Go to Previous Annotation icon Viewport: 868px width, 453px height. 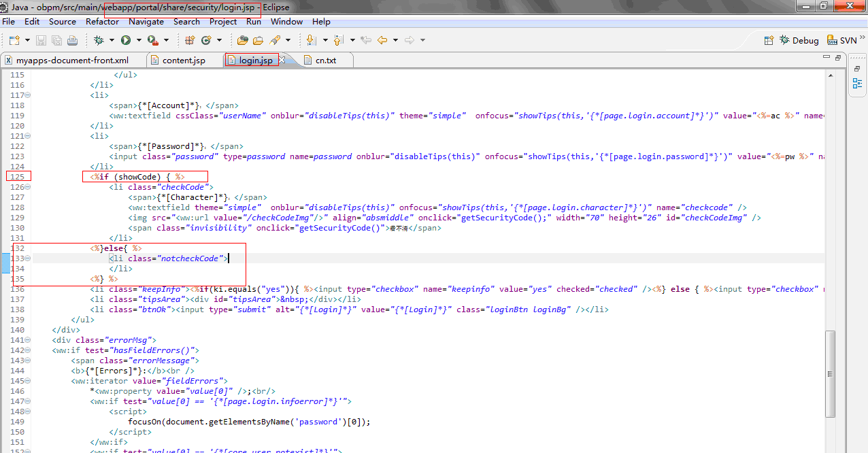coord(337,40)
